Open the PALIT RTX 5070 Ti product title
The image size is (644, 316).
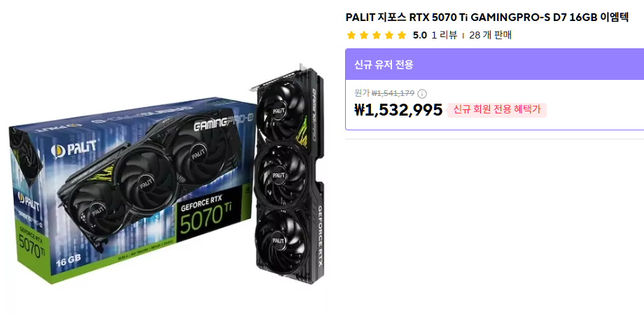tap(487, 18)
